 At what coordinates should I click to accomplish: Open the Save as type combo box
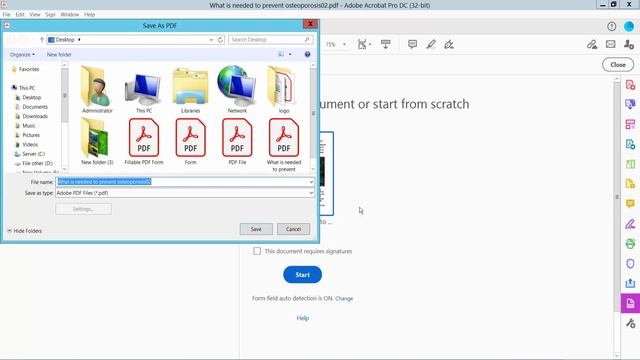click(185, 193)
